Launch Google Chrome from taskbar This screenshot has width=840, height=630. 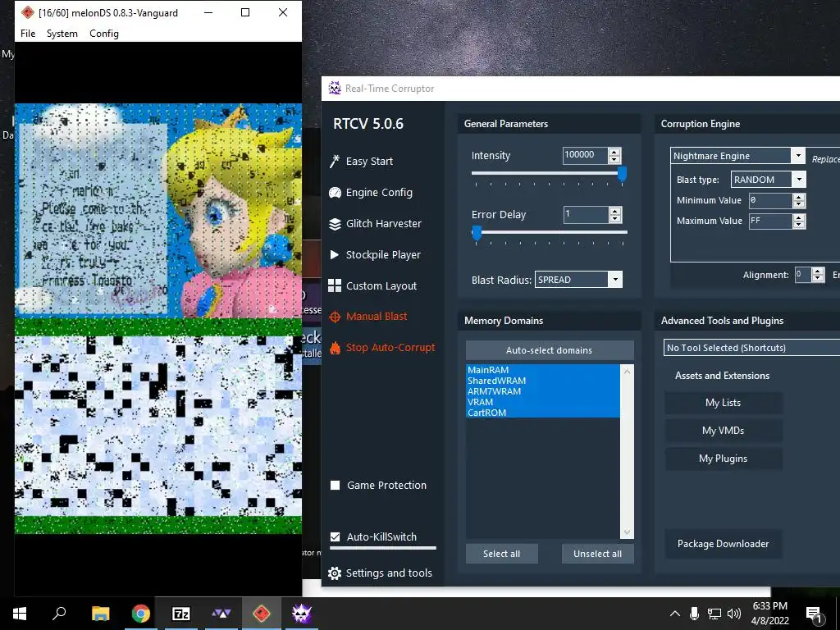click(x=141, y=614)
